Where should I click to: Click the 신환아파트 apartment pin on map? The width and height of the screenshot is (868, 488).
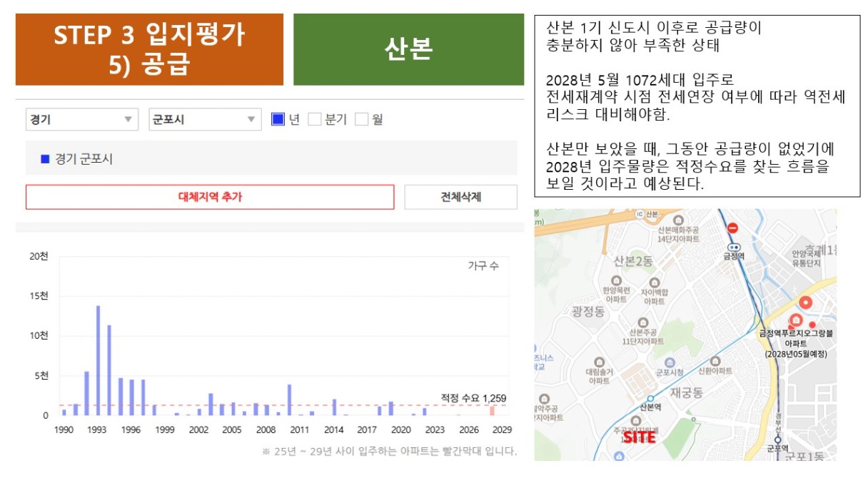pyautogui.click(x=715, y=360)
